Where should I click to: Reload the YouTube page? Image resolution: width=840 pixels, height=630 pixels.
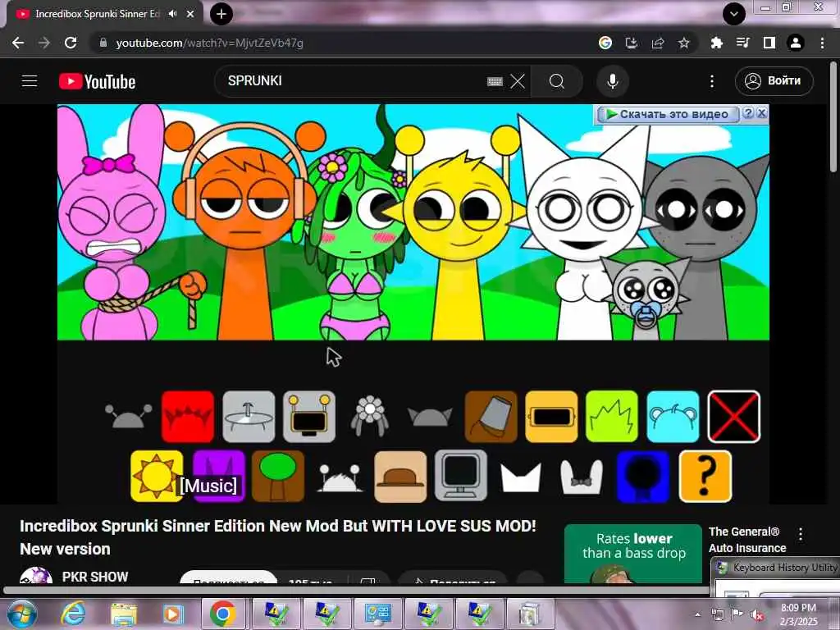tap(71, 43)
